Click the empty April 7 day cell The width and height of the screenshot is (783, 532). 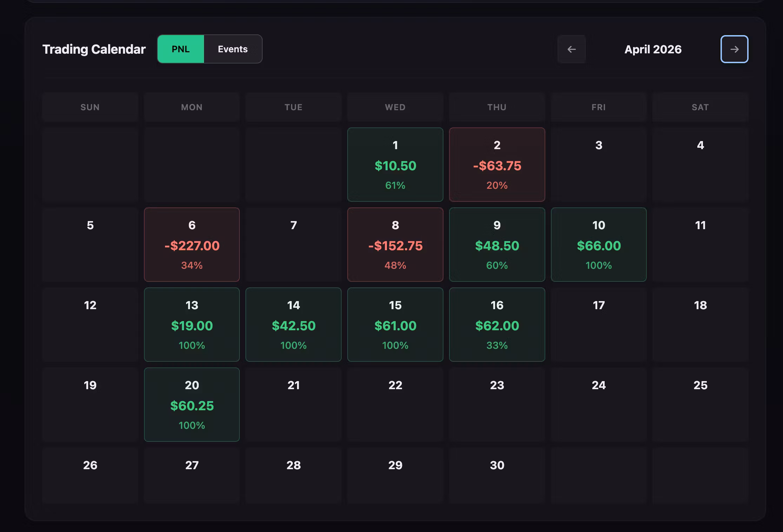point(294,245)
